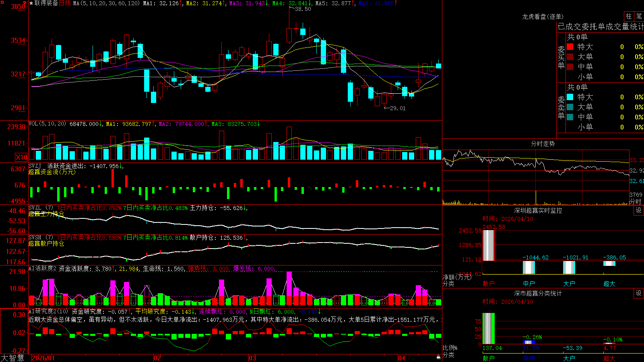Image resolution: width=644 pixels, height=362 pixels.
Task: Click the 超大 bar showing -386.05
Action: tap(609, 263)
